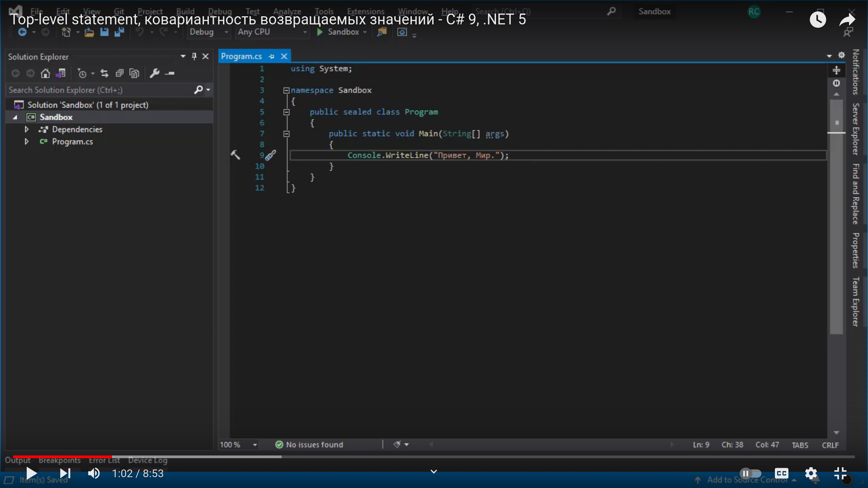
Task: Open the Error List tab
Action: 104,460
